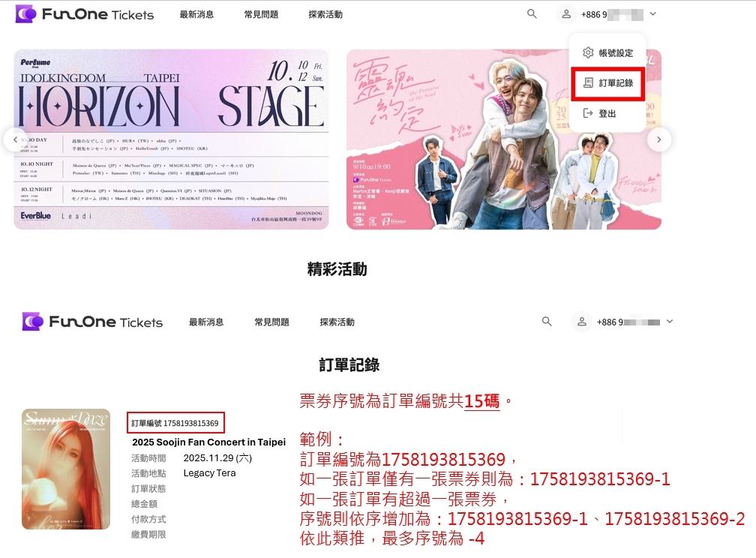Select 訂單記錄 from the account menu
Viewport: 756px width, 558px height.
[x=616, y=83]
